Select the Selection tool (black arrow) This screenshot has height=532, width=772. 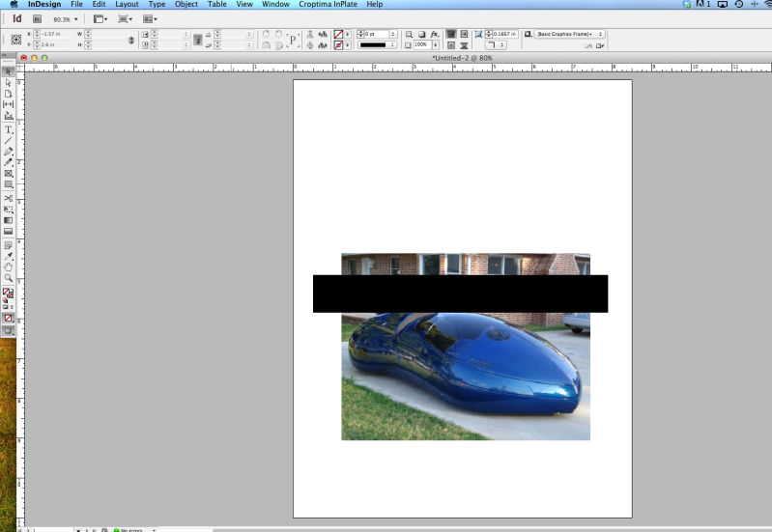(x=8, y=71)
